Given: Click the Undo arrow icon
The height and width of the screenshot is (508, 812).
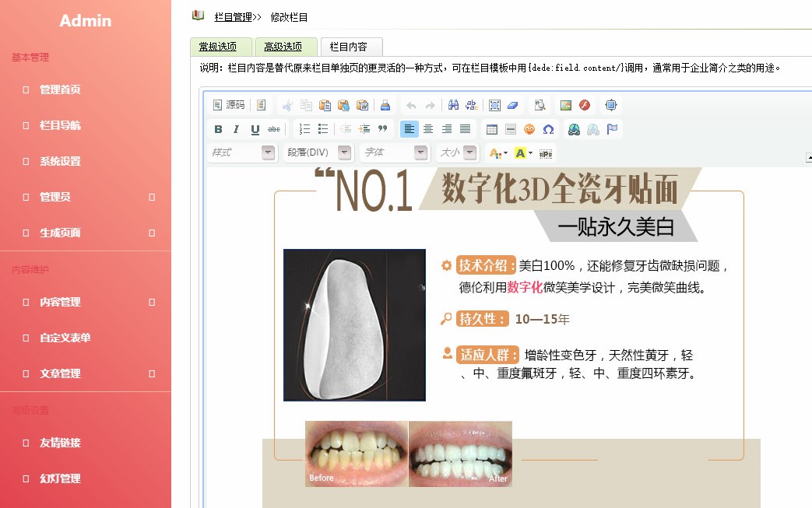Looking at the screenshot, I should [411, 104].
